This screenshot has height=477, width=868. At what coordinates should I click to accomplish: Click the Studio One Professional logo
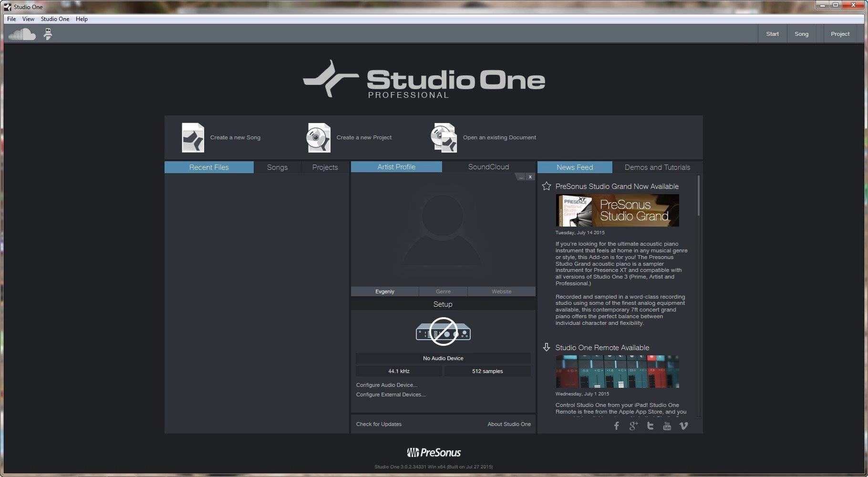424,79
